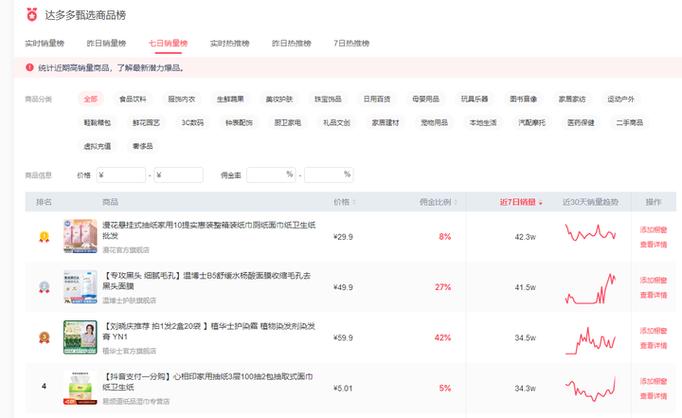Screen dimensions: 682x418
Task: Choose the 图书音像 category
Action: click(523, 99)
